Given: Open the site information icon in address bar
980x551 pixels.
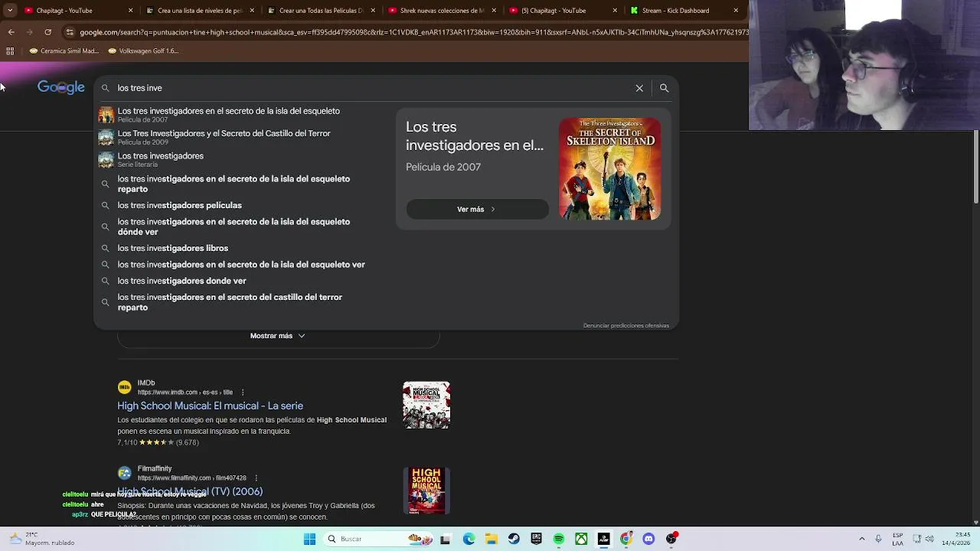Looking at the screenshot, I should 70,32.
